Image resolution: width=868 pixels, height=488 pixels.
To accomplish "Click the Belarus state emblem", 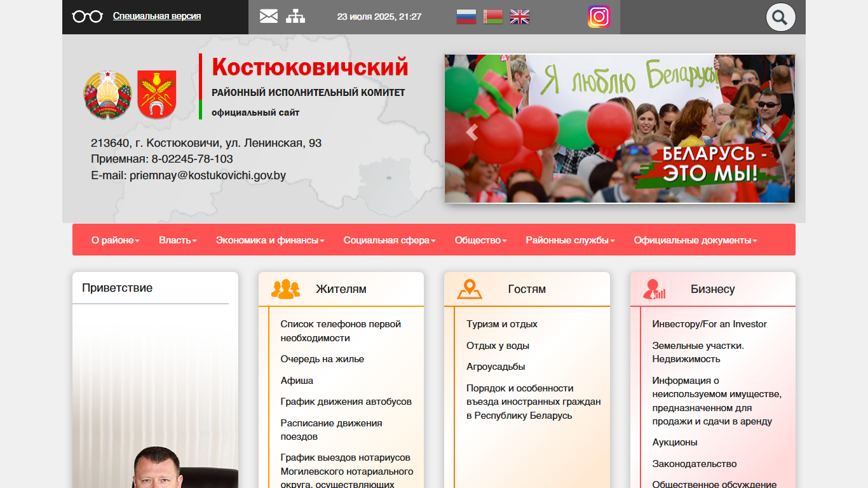I will (107, 95).
